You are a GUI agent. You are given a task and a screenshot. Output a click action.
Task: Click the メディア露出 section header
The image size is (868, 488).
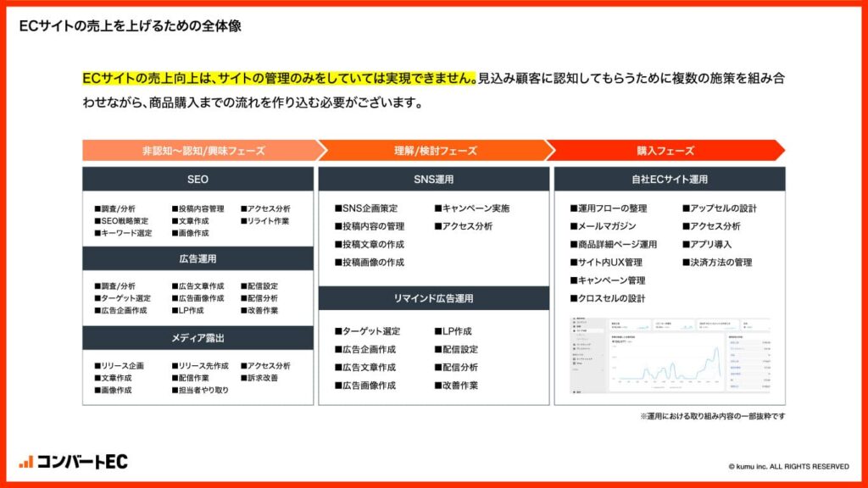pyautogui.click(x=198, y=338)
